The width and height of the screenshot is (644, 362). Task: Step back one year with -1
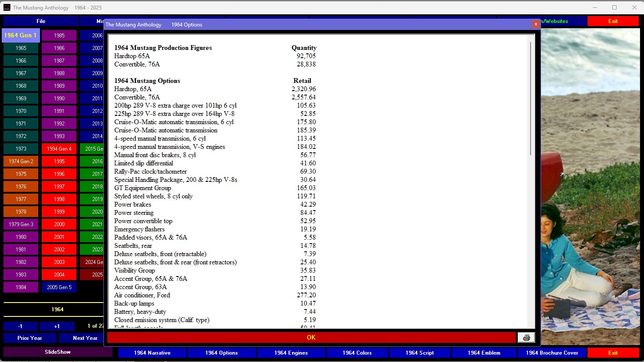click(x=20, y=326)
